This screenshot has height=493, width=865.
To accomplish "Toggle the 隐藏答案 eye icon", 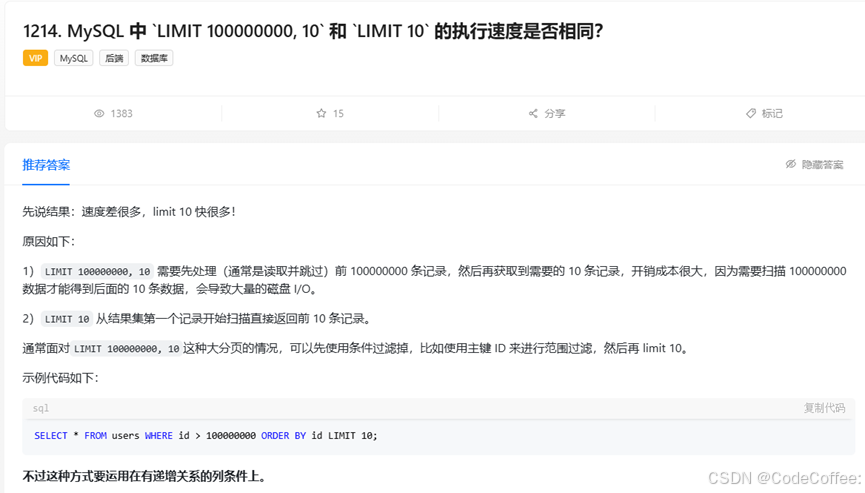I will 791,164.
